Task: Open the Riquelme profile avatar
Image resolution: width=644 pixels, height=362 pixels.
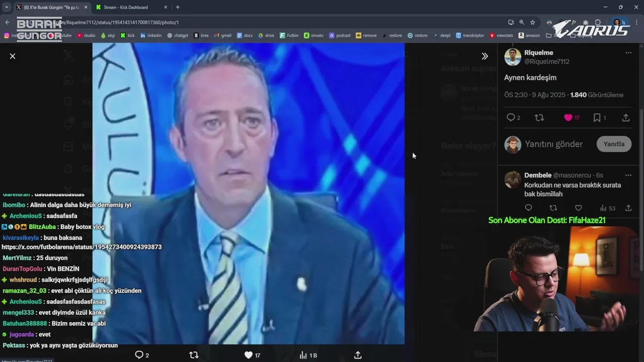Action: point(513,57)
